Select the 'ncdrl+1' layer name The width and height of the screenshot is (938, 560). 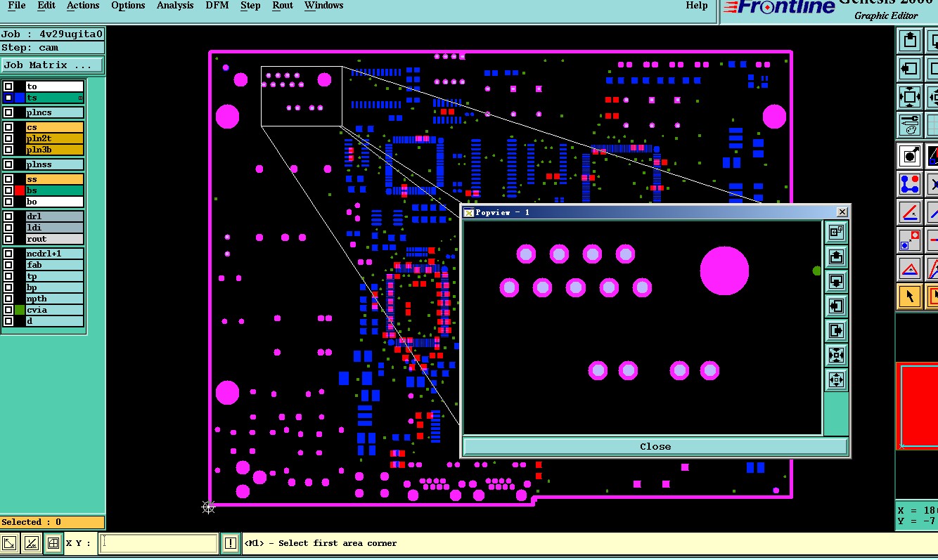point(54,254)
